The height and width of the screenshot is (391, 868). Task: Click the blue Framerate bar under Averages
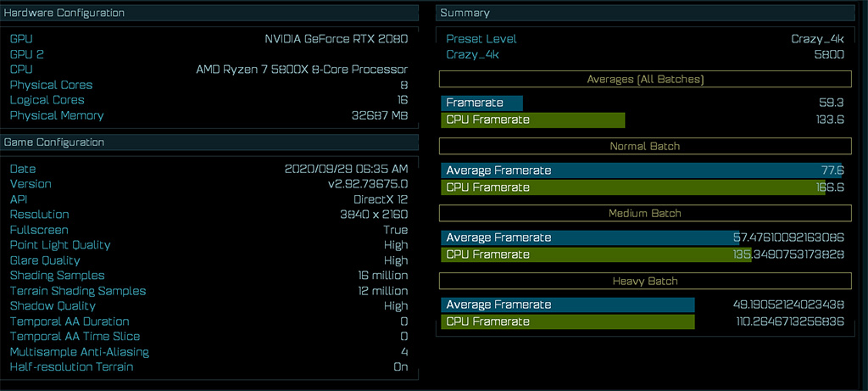tap(482, 103)
